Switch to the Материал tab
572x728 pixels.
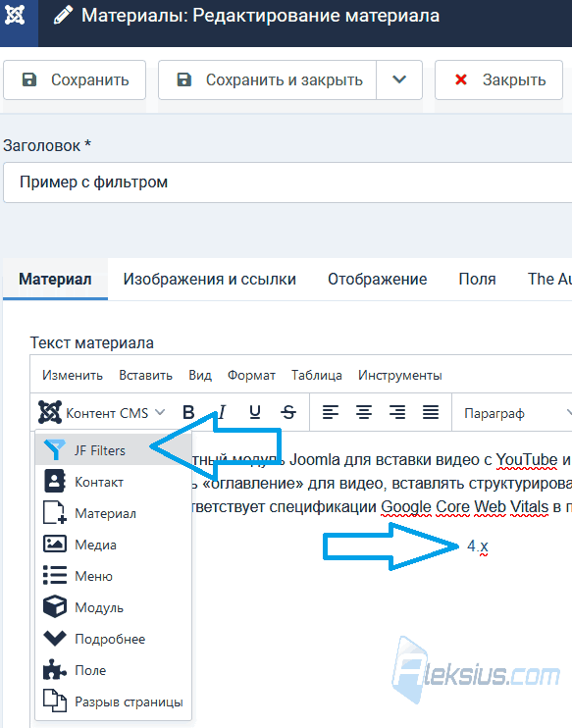coord(55,279)
